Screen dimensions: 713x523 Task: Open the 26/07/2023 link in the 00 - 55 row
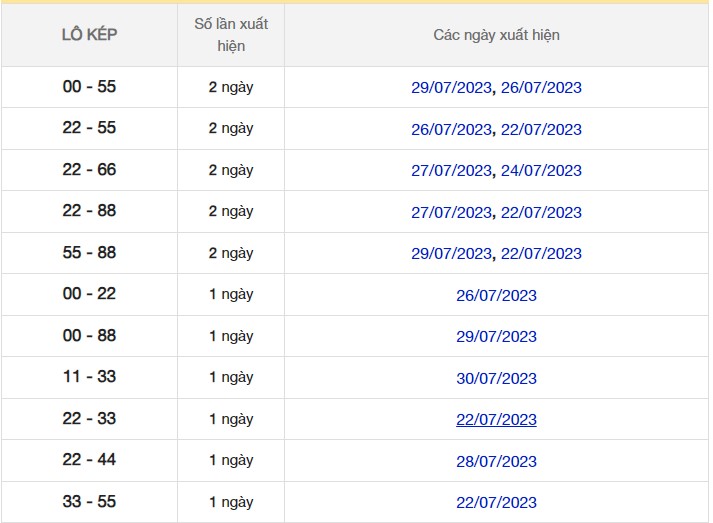(x=541, y=87)
